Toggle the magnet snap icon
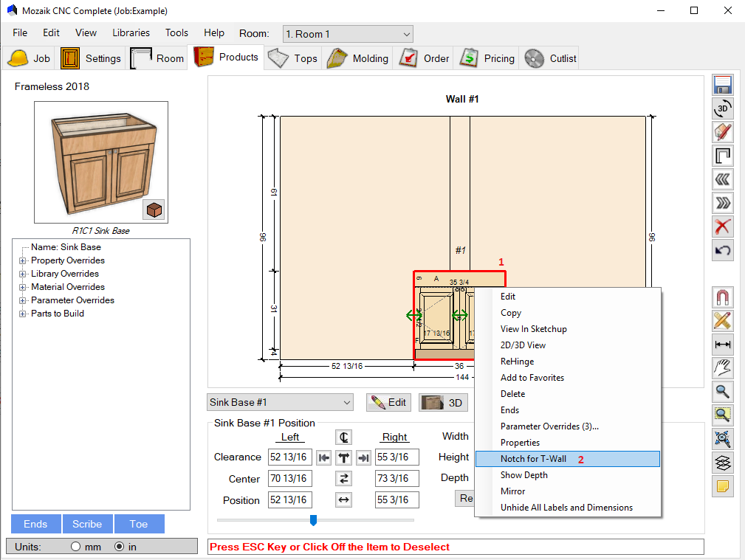 (x=723, y=297)
